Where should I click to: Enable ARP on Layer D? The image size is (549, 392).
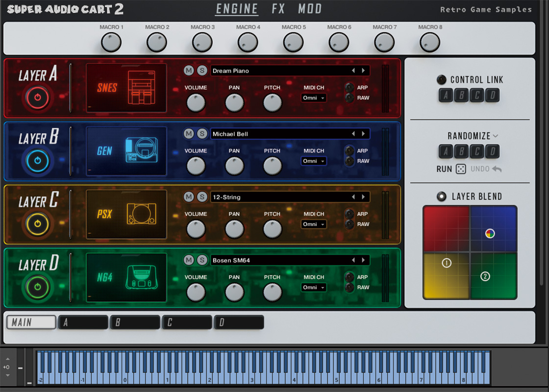pos(349,277)
